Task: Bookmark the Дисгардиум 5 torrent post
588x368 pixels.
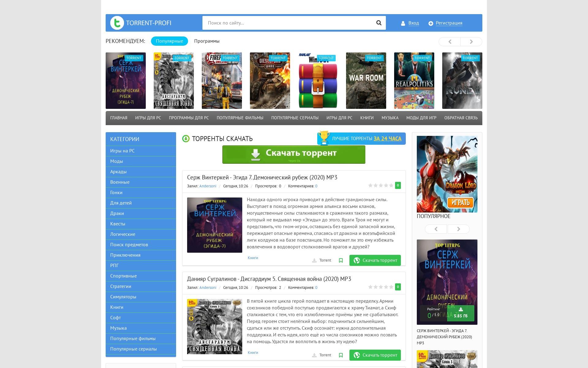Action: point(341,355)
